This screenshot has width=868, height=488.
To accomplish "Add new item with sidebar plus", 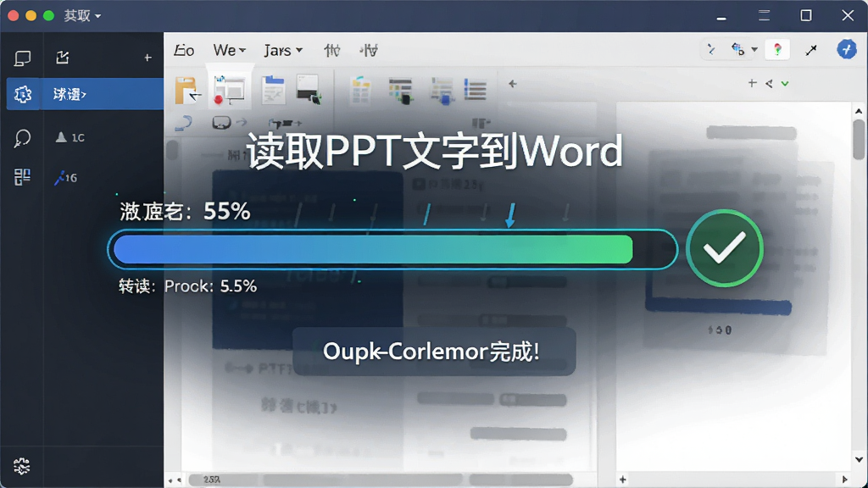I will pos(147,58).
